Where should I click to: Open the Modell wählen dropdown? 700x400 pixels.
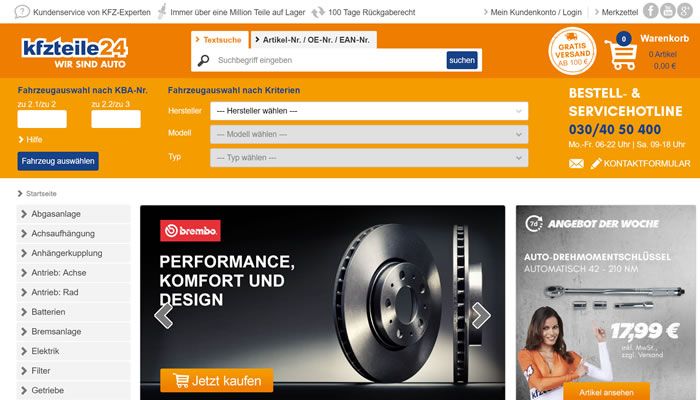coord(369,134)
